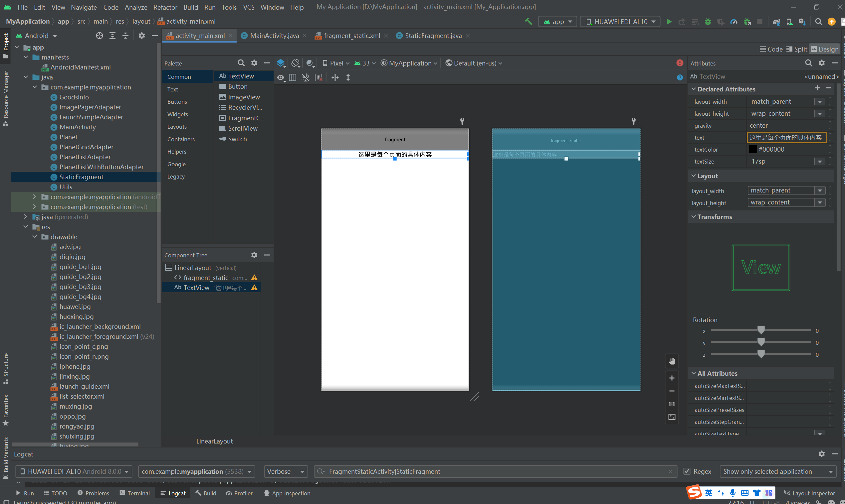Click the Make Project hammer icon

528,22
